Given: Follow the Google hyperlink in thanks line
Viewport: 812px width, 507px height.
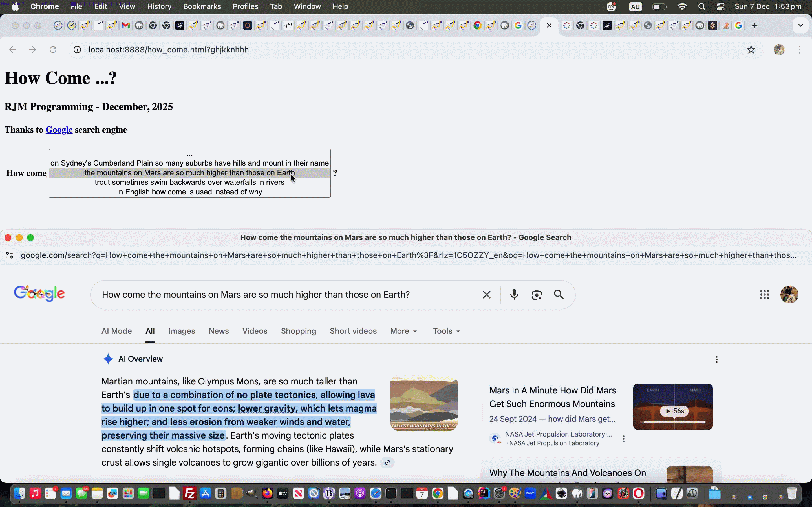Looking at the screenshot, I should [59, 130].
